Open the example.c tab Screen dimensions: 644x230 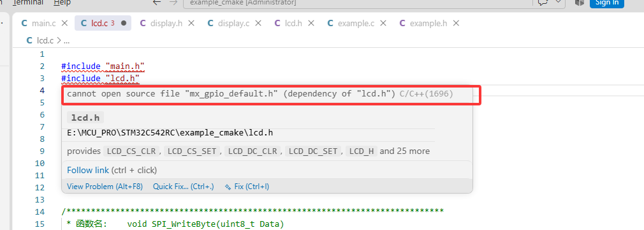(356, 24)
